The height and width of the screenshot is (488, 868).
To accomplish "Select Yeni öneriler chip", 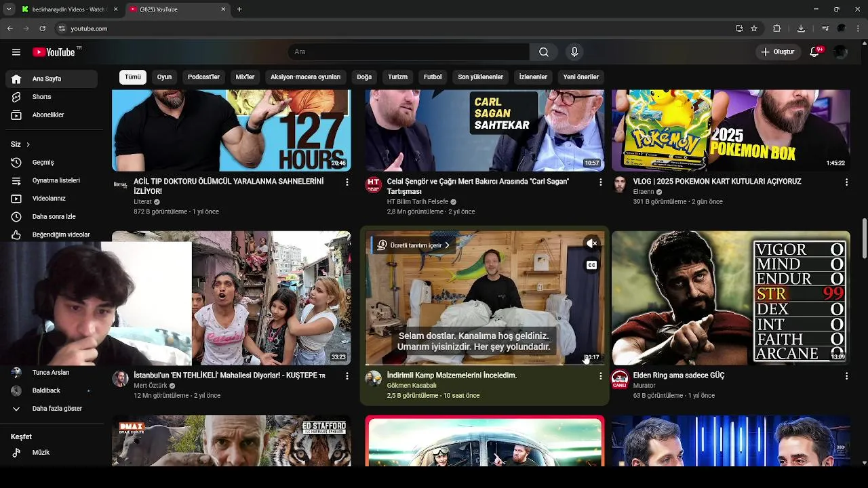I will pos(580,77).
